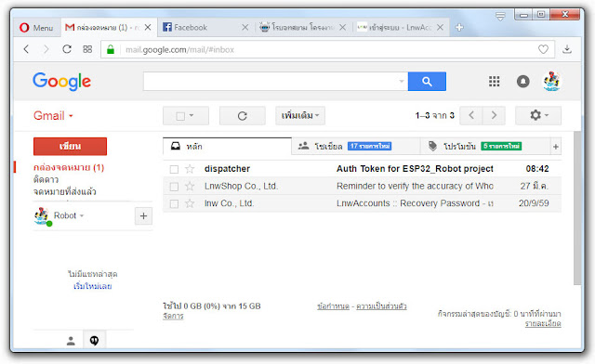Open the Auth Token for ESP32_Robot project email
Image resolution: width=595 pixels, height=364 pixels.
pos(415,169)
